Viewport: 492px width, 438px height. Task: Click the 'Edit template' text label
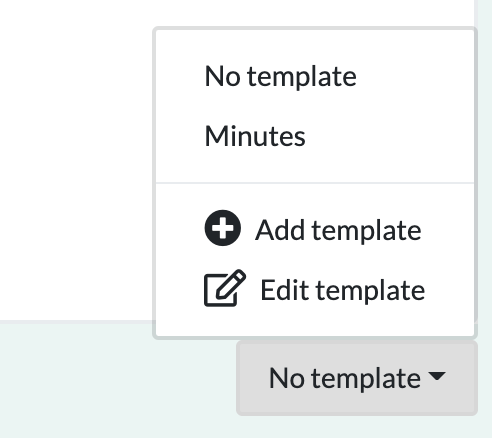click(342, 290)
